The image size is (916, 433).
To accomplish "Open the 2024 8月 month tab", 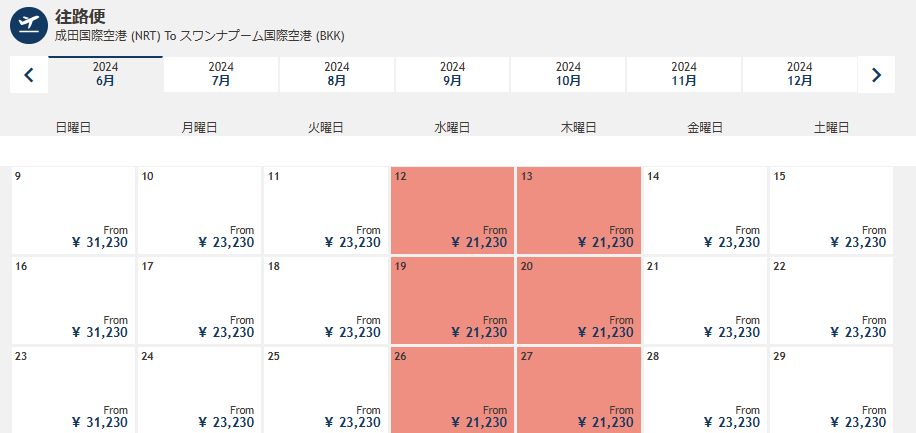I will point(337,75).
